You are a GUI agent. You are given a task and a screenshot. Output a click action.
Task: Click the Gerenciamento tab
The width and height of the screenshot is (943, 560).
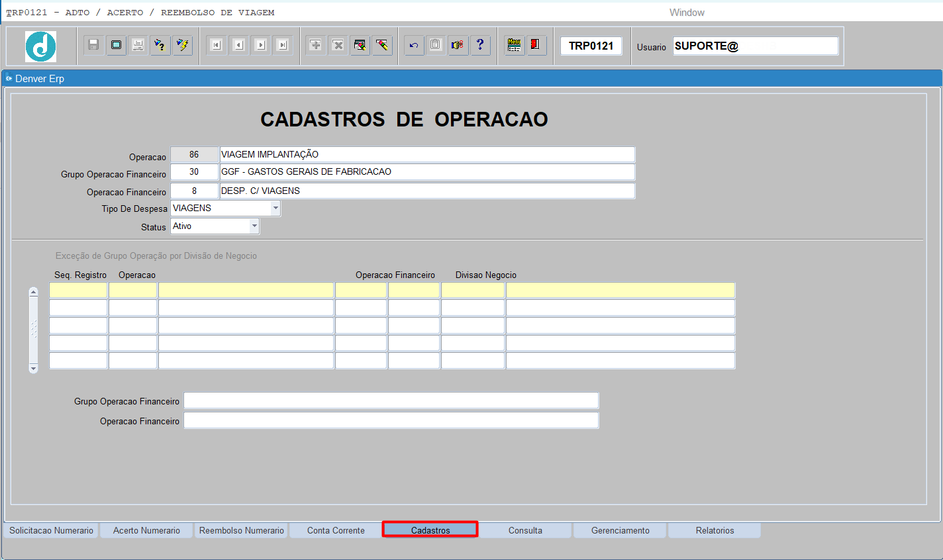point(620,530)
